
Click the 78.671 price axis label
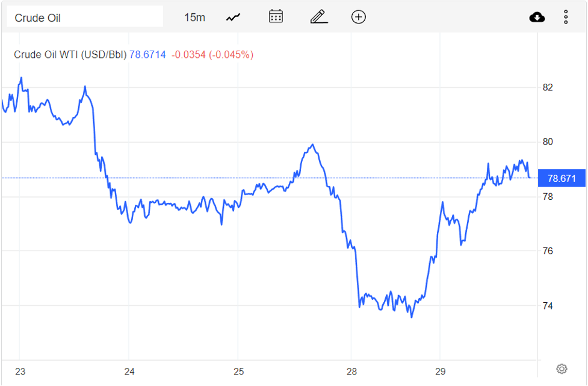pos(562,177)
